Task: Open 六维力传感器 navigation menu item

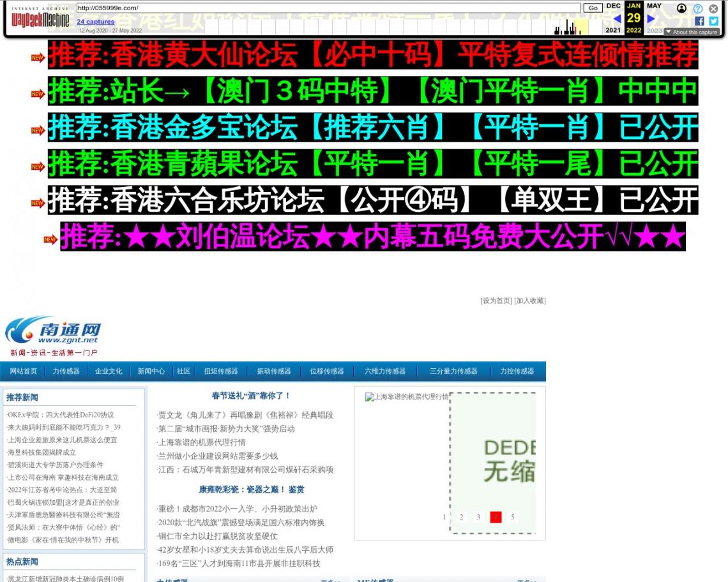Action: (x=385, y=371)
